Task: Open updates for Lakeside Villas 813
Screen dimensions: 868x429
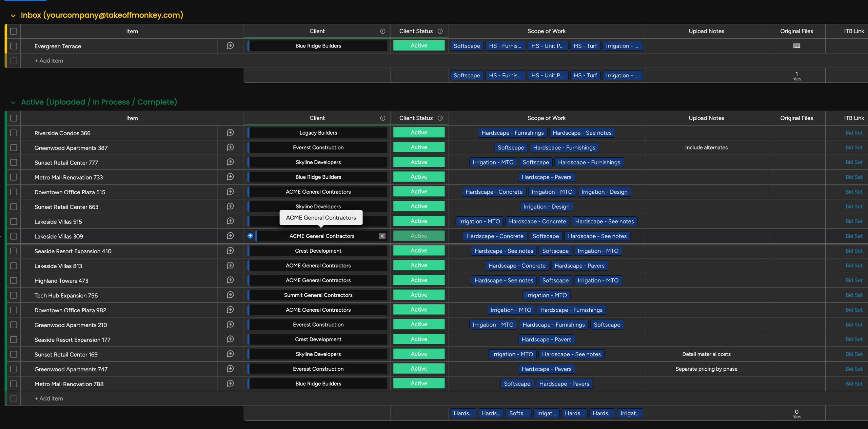Action: tap(230, 266)
